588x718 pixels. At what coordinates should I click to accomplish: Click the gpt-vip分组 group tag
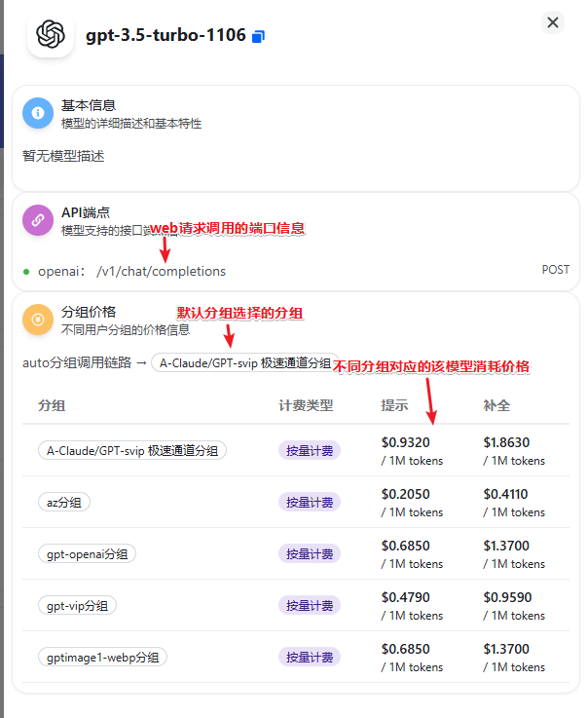point(77,605)
